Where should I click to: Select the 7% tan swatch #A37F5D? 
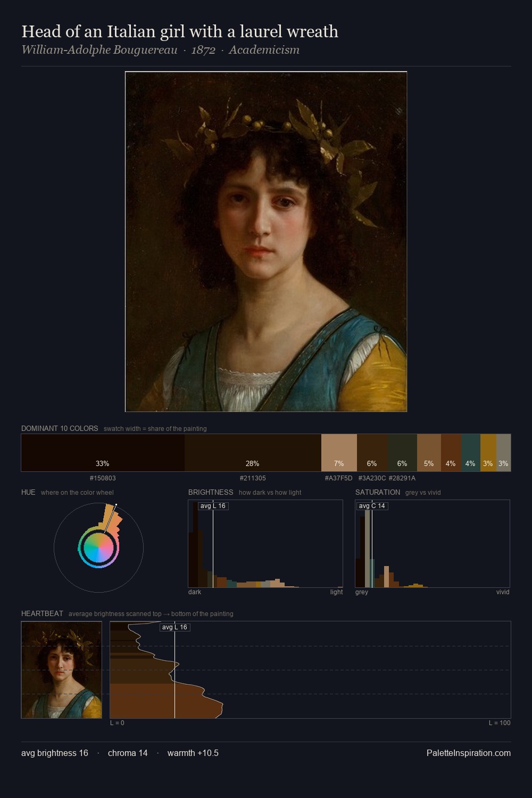coord(339,453)
